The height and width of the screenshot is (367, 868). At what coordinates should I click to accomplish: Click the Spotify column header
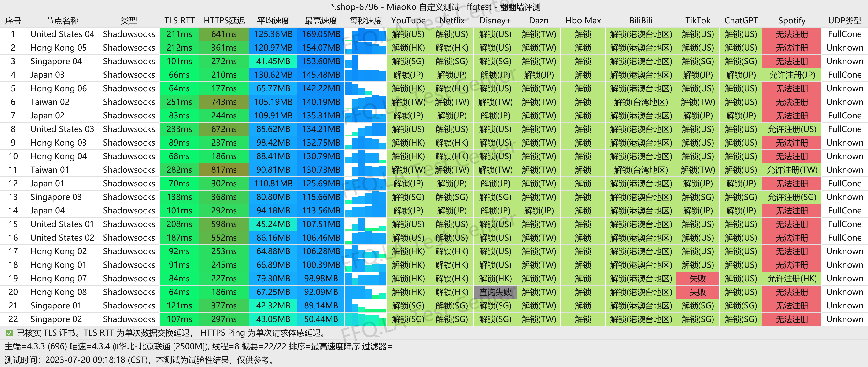click(x=792, y=21)
